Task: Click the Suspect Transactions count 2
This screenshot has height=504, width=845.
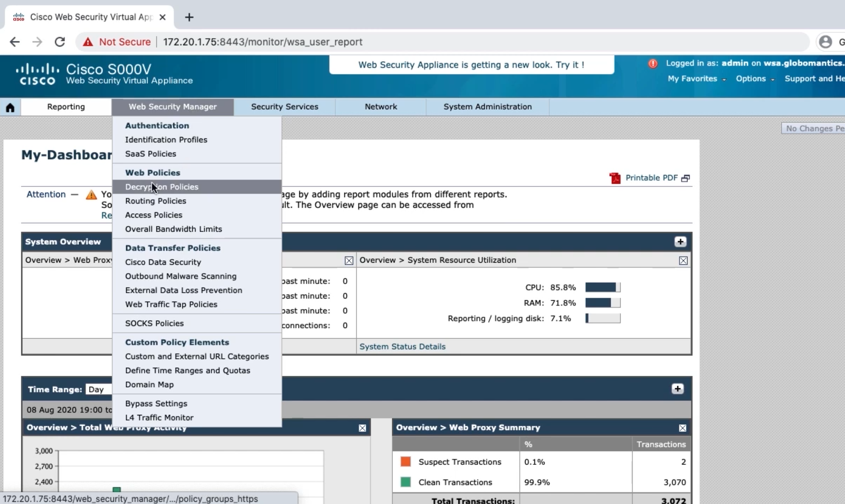Action: pos(683,462)
